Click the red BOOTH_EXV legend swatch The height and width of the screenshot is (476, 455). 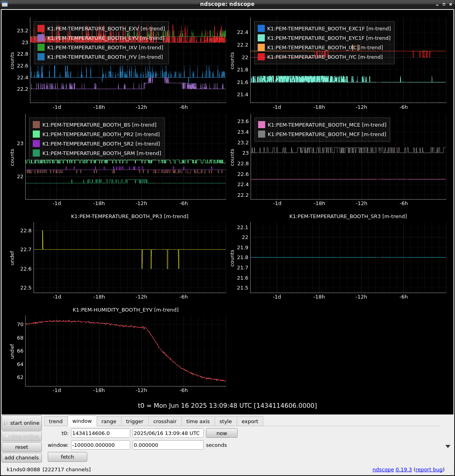[41, 28]
